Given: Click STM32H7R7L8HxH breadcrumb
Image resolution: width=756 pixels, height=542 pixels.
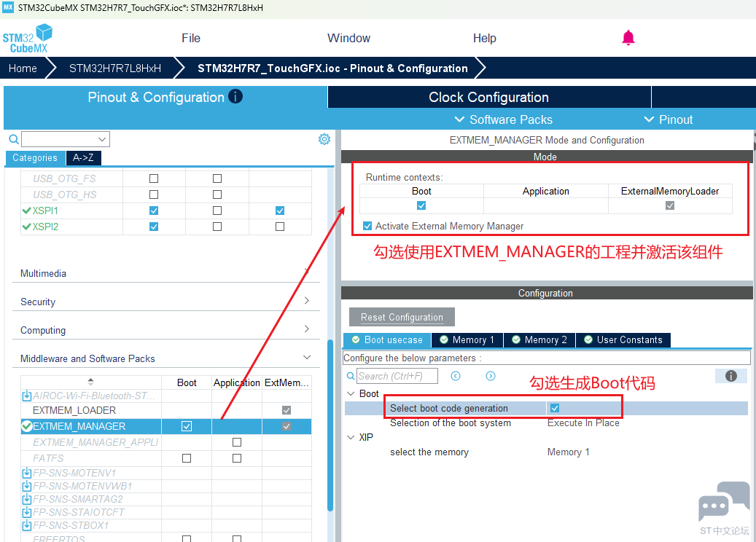Looking at the screenshot, I should point(115,68).
